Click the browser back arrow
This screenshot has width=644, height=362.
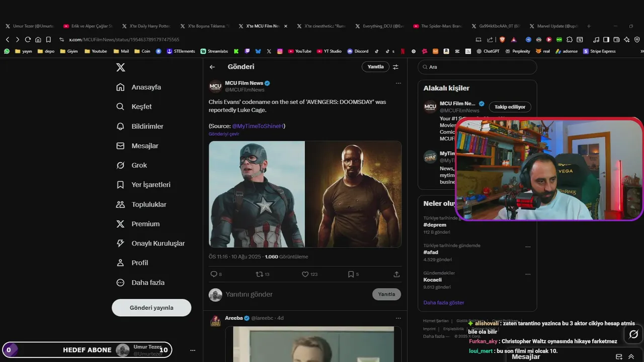point(7,39)
